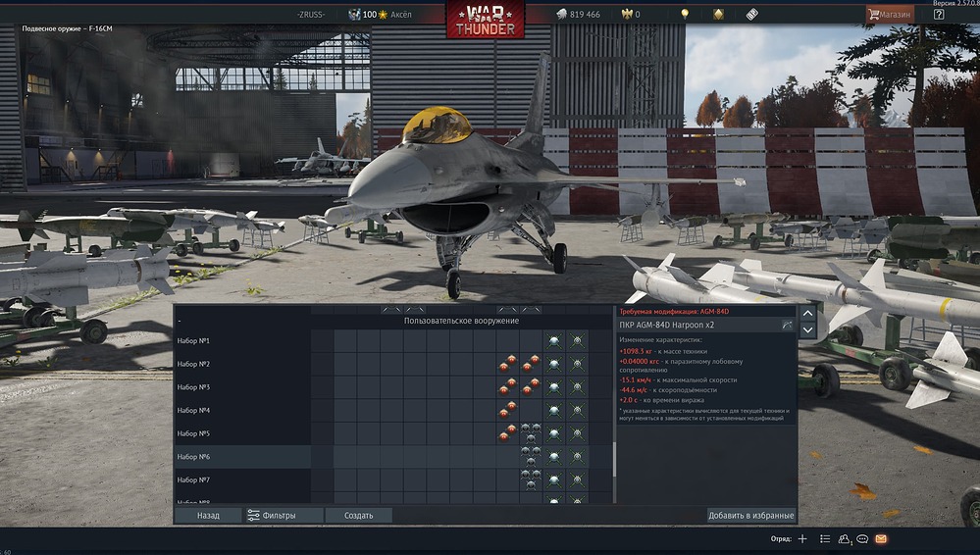The height and width of the screenshot is (555, 980).
Task: Open the Магазин shop button
Action: click(x=890, y=14)
